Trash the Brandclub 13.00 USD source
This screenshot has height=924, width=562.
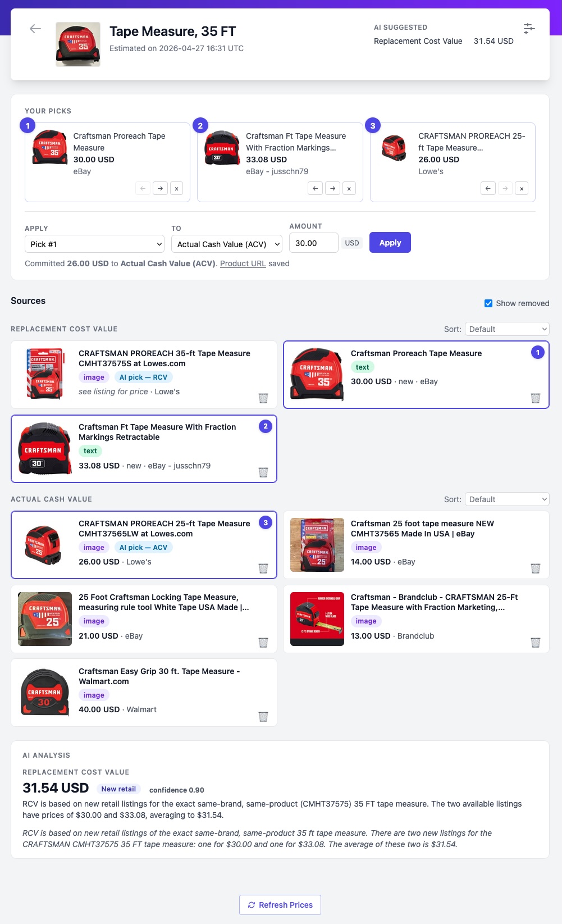tap(536, 643)
